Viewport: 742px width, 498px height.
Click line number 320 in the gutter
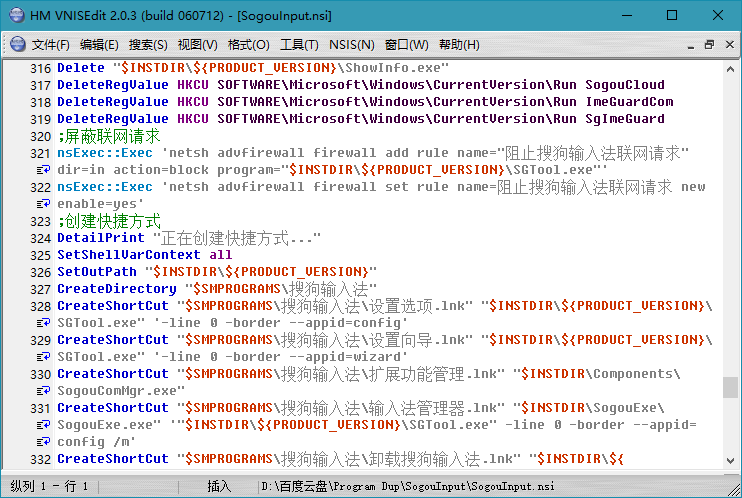pyautogui.click(x=40, y=137)
